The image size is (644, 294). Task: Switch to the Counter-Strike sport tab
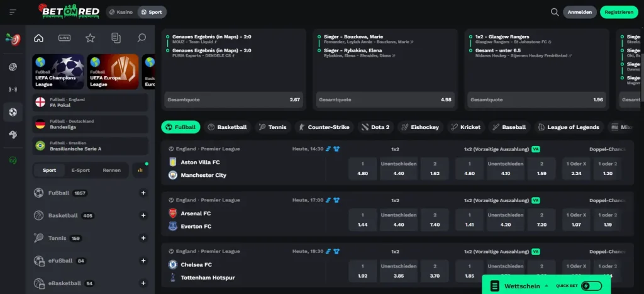pos(324,127)
